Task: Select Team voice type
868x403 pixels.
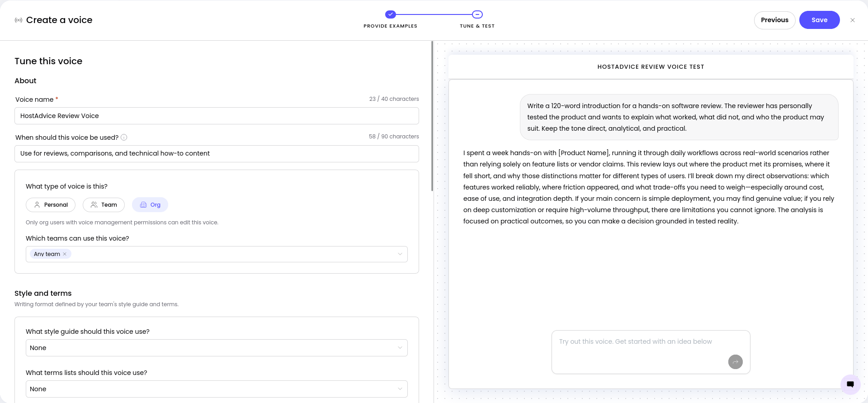Action: (x=104, y=205)
